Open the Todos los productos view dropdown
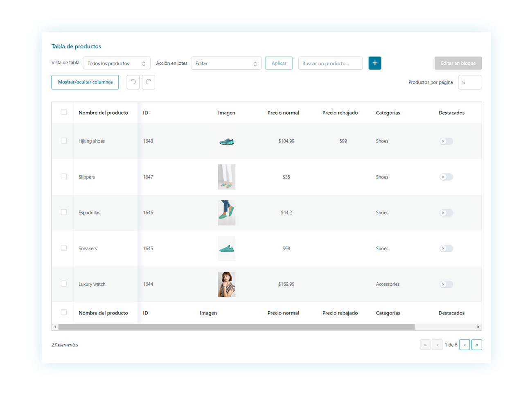Image resolution: width=532 pixels, height=398 pixels. 117,63
